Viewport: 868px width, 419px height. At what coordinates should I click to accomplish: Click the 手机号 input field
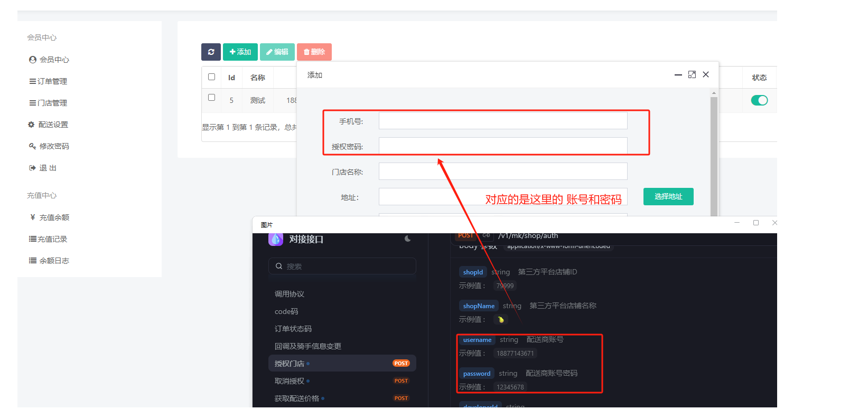503,121
